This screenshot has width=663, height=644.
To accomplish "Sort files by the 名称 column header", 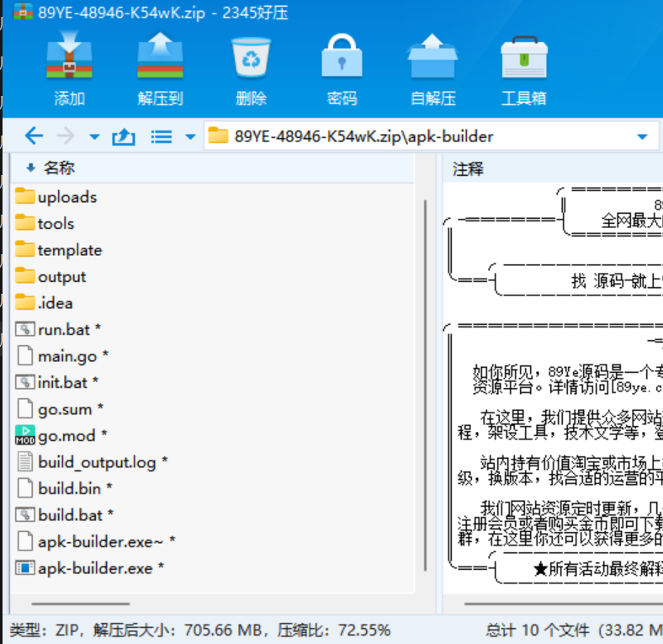I will (x=59, y=168).
